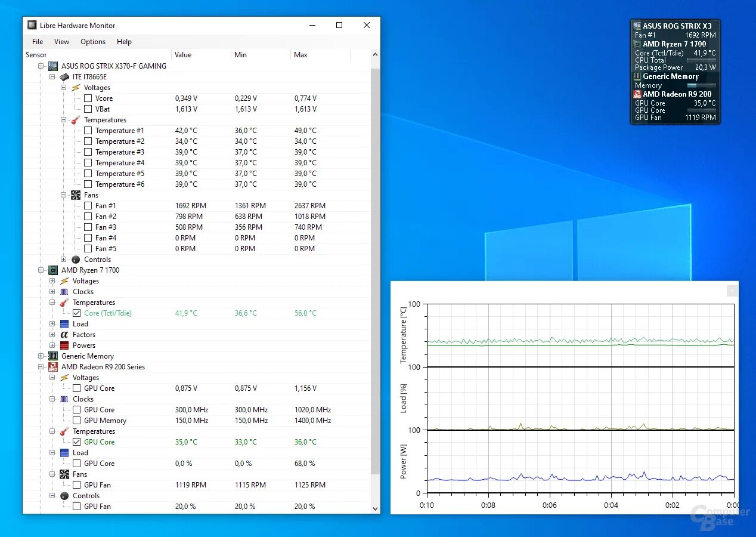Click the red Powers icon
Screen dimensions: 756x537
tap(64, 345)
